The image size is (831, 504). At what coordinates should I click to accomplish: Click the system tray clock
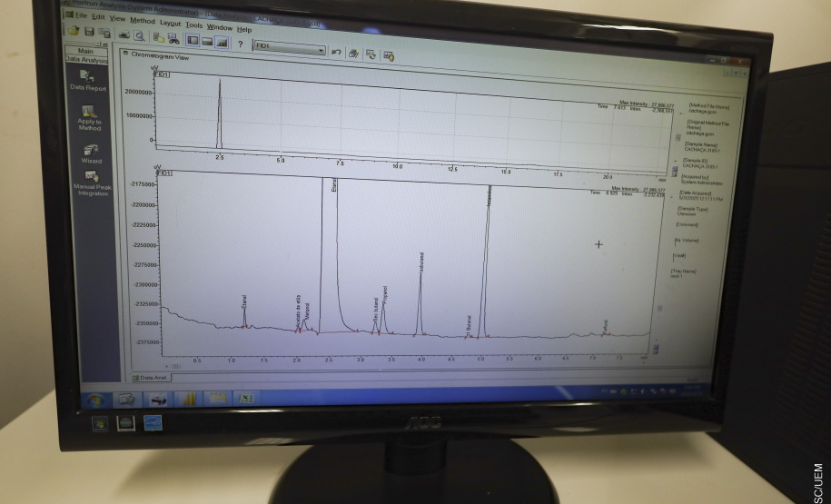[x=692, y=390]
